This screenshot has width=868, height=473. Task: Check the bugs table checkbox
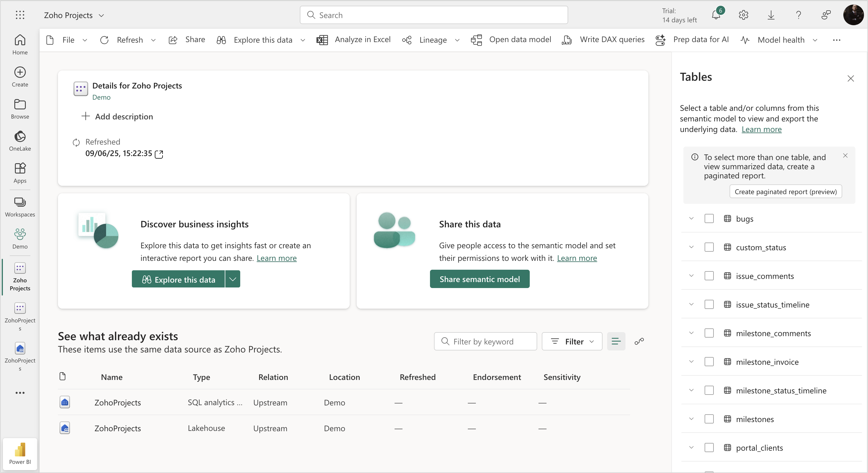click(709, 218)
